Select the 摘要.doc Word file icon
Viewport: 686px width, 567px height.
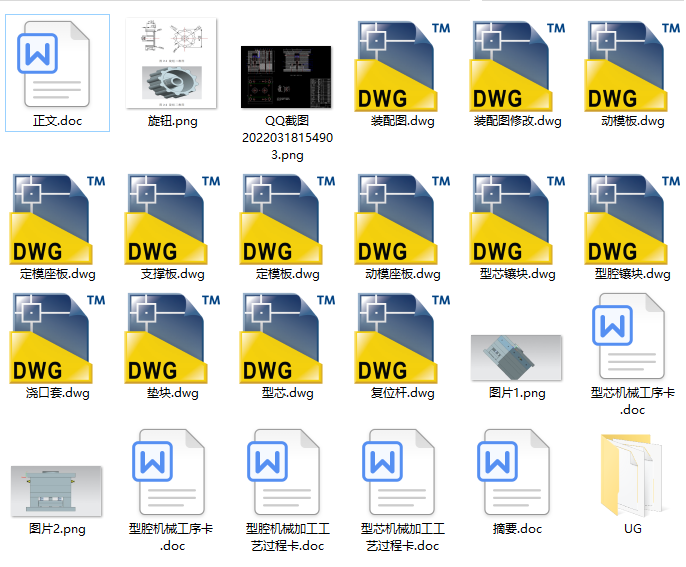pos(514,472)
